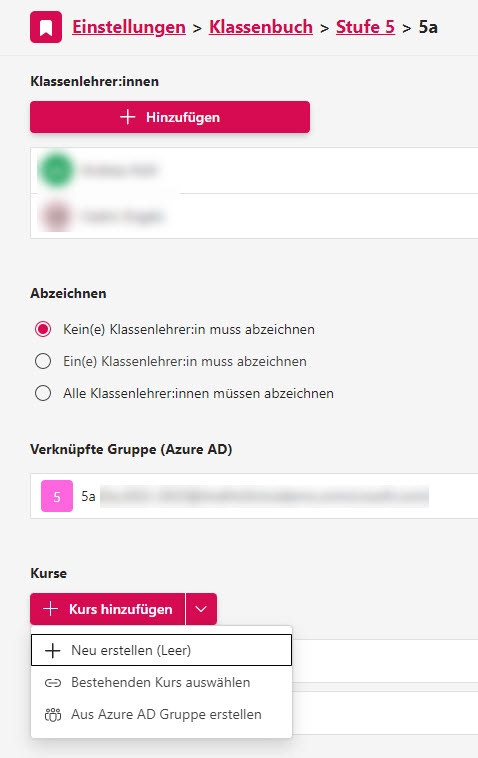Click the plus icon on Hinzufügen button

click(x=128, y=117)
